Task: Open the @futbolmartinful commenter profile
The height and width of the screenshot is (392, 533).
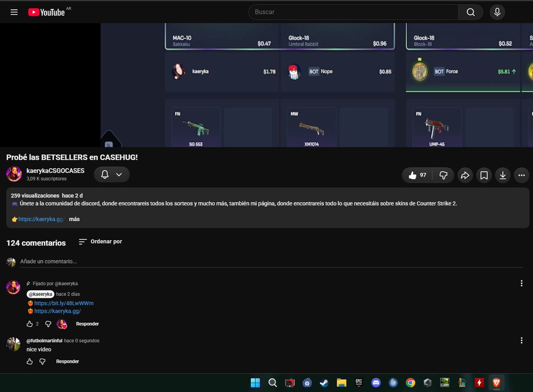Action: [x=44, y=341]
